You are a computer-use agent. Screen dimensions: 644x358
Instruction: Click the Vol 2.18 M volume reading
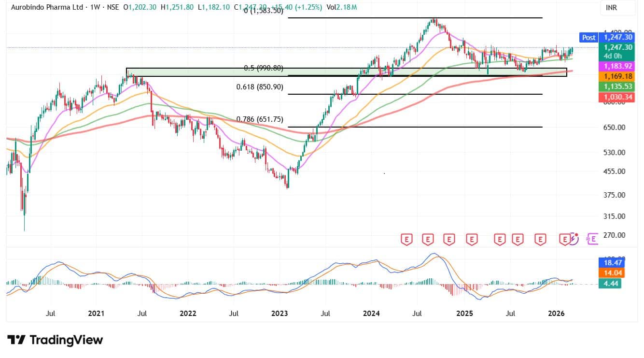coord(342,8)
